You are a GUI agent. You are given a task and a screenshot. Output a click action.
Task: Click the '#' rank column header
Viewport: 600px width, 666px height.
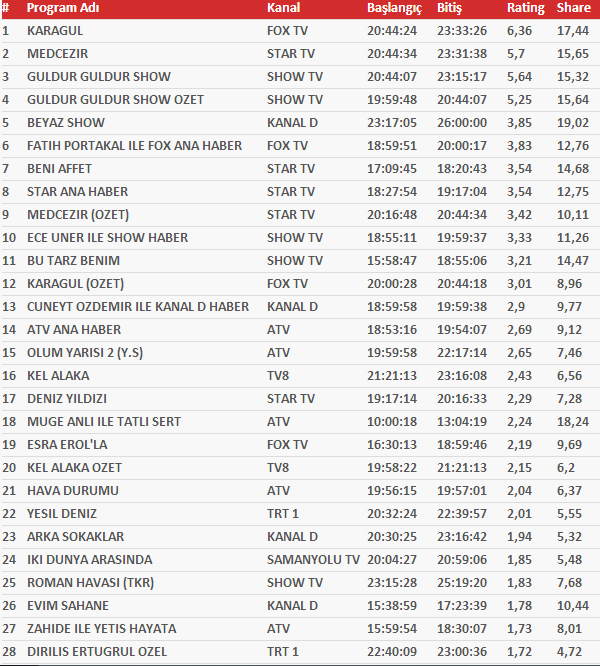[x=6, y=8]
